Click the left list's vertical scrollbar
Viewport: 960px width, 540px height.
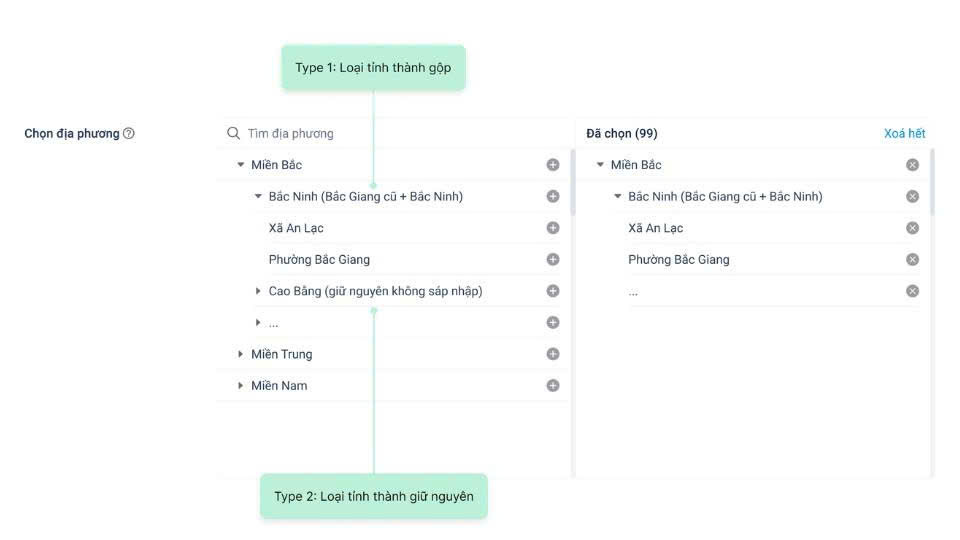[573, 185]
